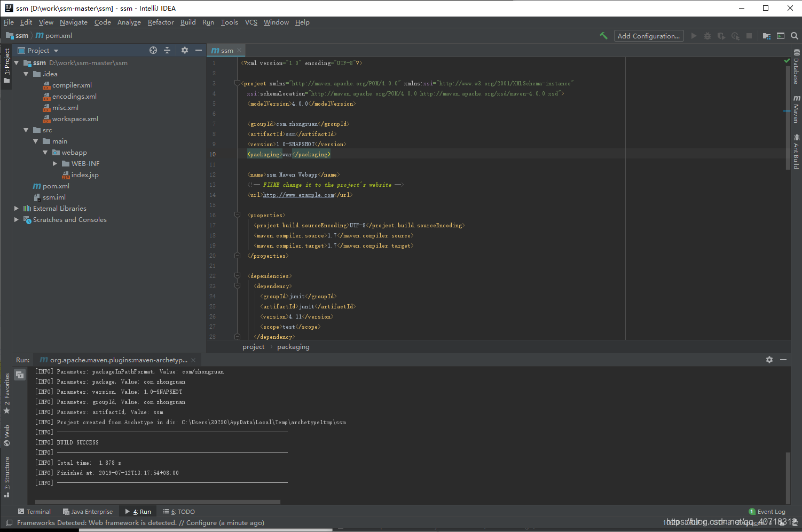Image resolution: width=802 pixels, height=532 pixels.
Task: Click the Run panel side toolbar icon
Action: coord(20,375)
